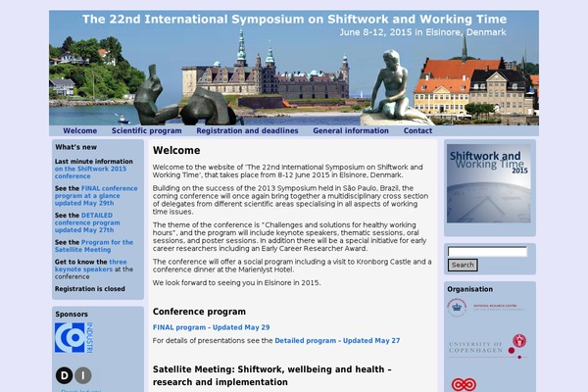
Task: Open the General information menu
Action: 351,130
